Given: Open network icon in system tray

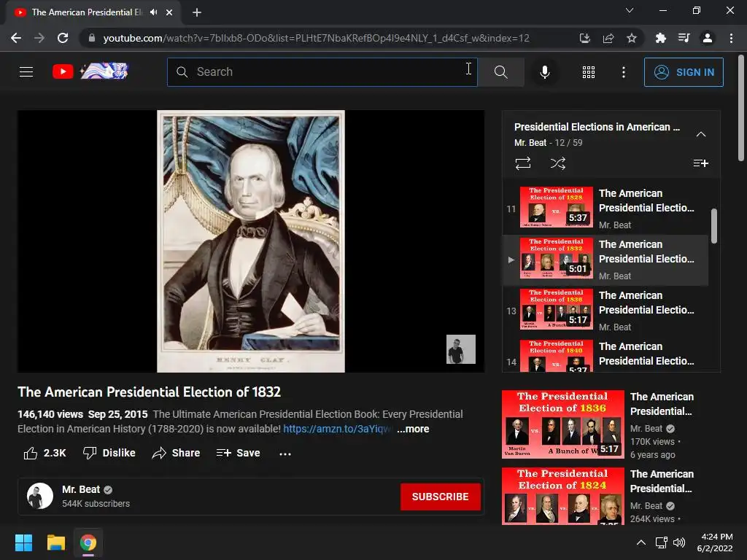Looking at the screenshot, I should [661, 542].
